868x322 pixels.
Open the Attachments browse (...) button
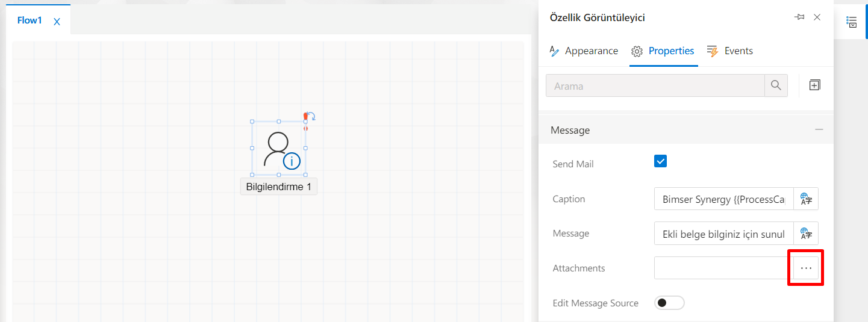point(806,268)
